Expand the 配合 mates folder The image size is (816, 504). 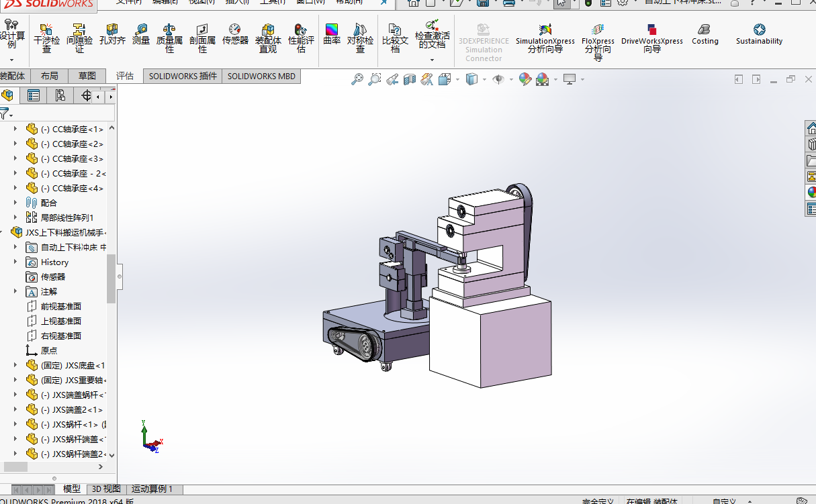click(x=15, y=203)
